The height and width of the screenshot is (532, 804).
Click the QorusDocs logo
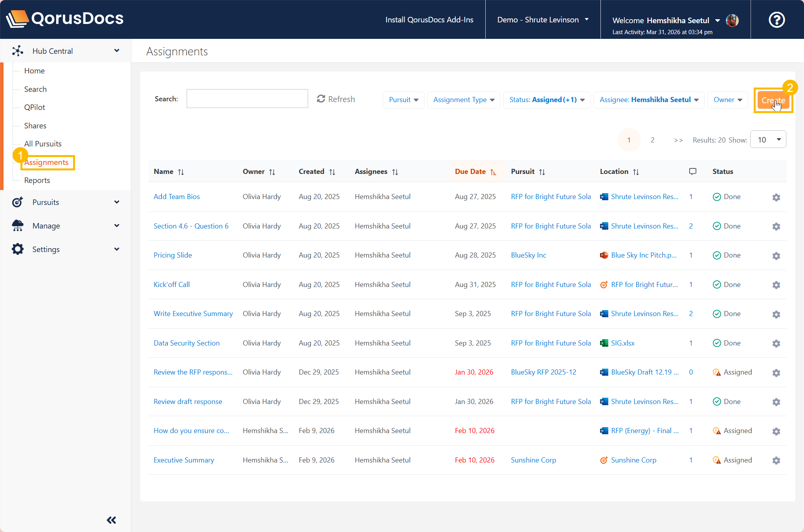[65, 18]
